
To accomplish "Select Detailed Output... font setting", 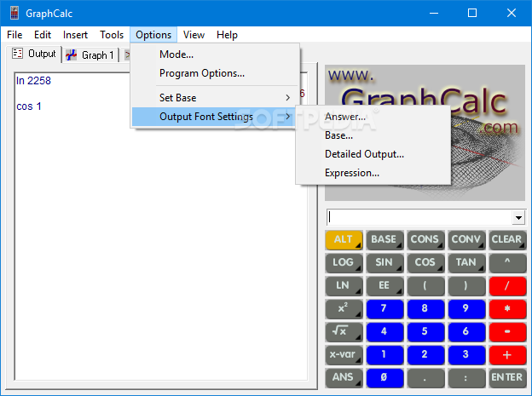I will click(x=373, y=154).
